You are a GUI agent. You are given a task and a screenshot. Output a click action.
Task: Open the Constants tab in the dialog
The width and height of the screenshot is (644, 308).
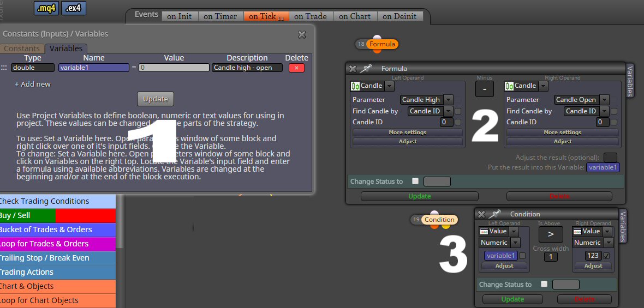point(22,49)
